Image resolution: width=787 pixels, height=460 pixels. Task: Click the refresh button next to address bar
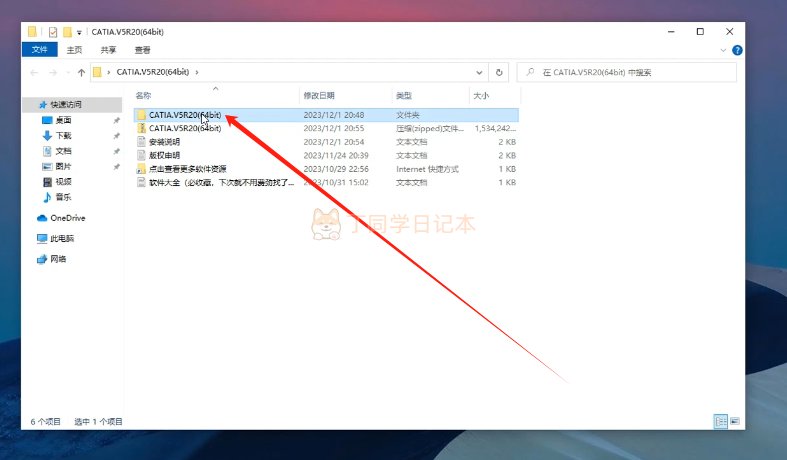[x=499, y=72]
